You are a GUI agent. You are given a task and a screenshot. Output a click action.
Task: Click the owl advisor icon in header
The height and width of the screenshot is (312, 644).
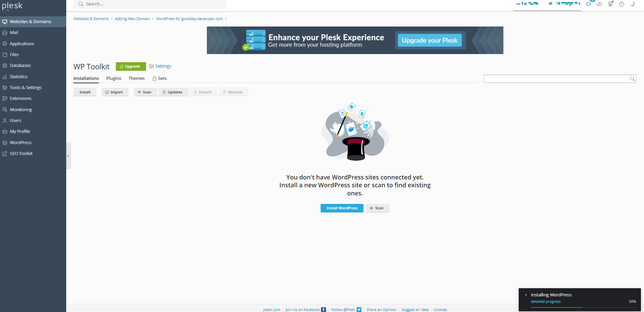pyautogui.click(x=610, y=4)
